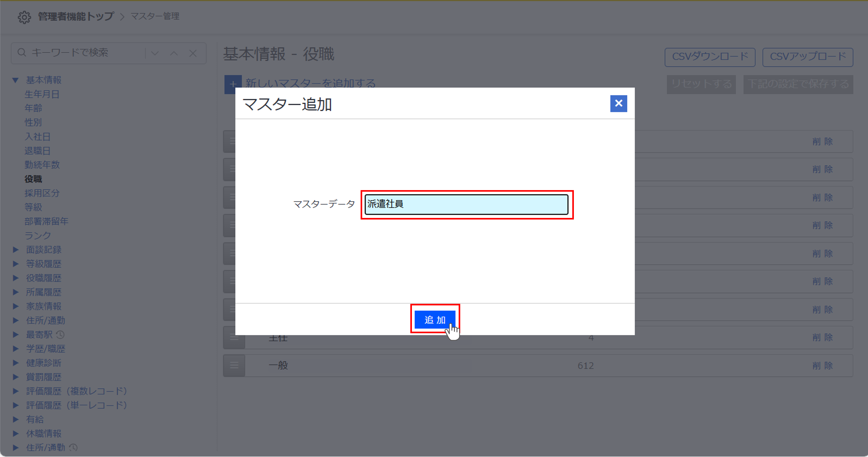This screenshot has width=868, height=457.
Task: Click the CSVアップロード button
Action: click(807, 57)
